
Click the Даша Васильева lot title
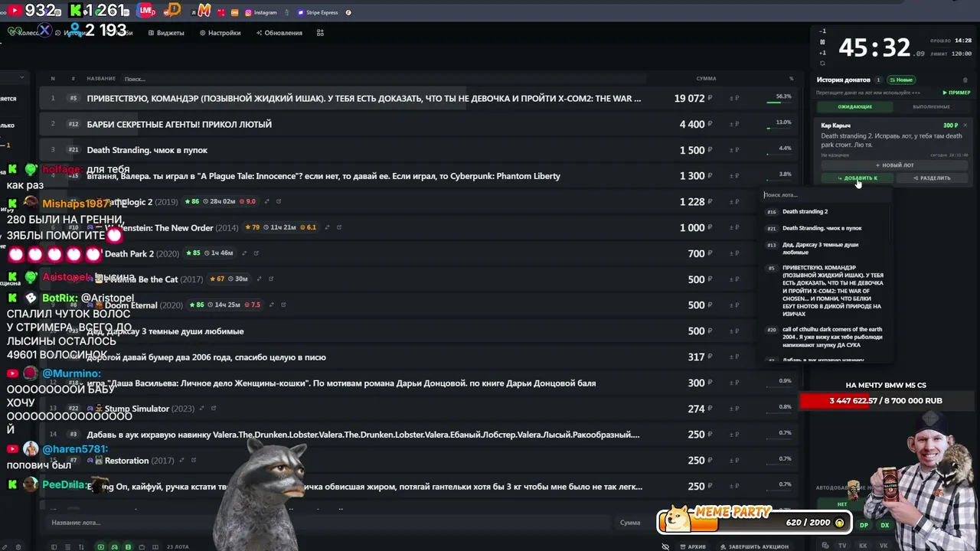(x=341, y=383)
